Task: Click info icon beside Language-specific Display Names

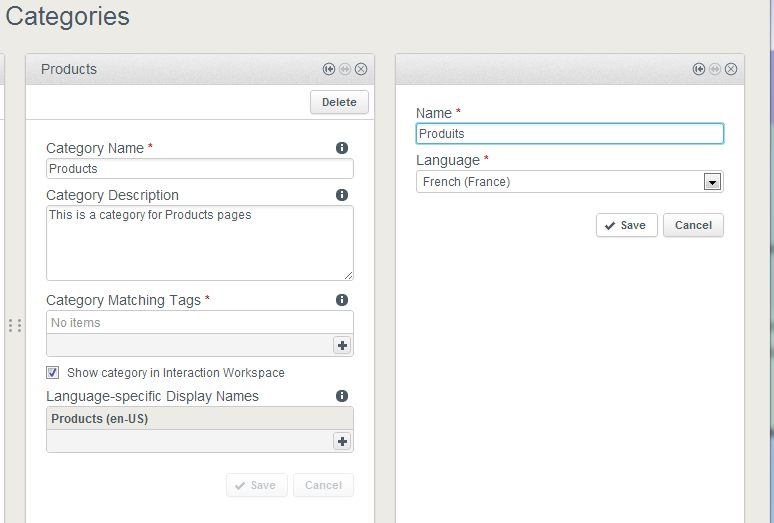Action: [x=342, y=396]
